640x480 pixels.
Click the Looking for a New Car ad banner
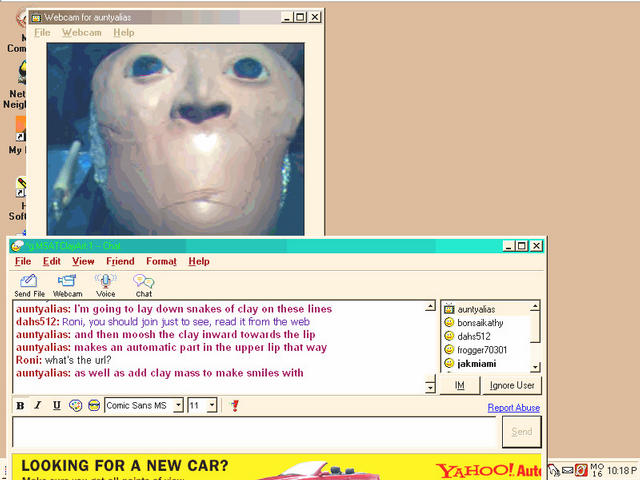click(x=277, y=467)
